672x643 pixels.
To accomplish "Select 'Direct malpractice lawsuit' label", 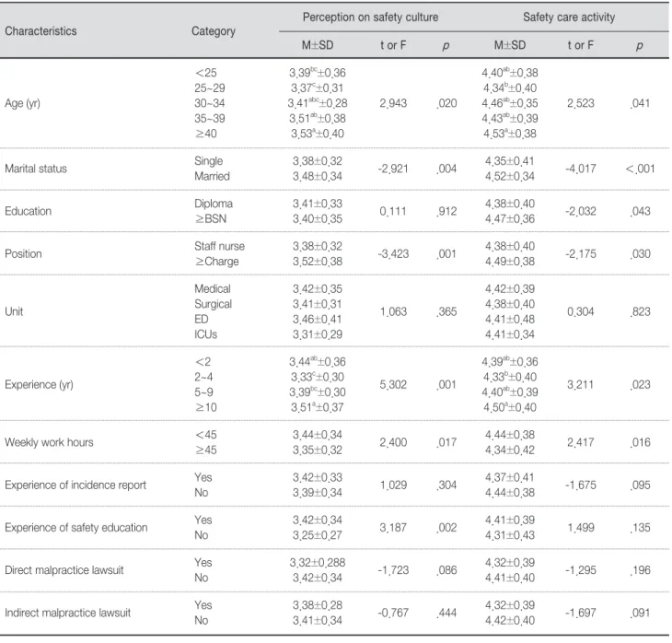I will 64,570.
